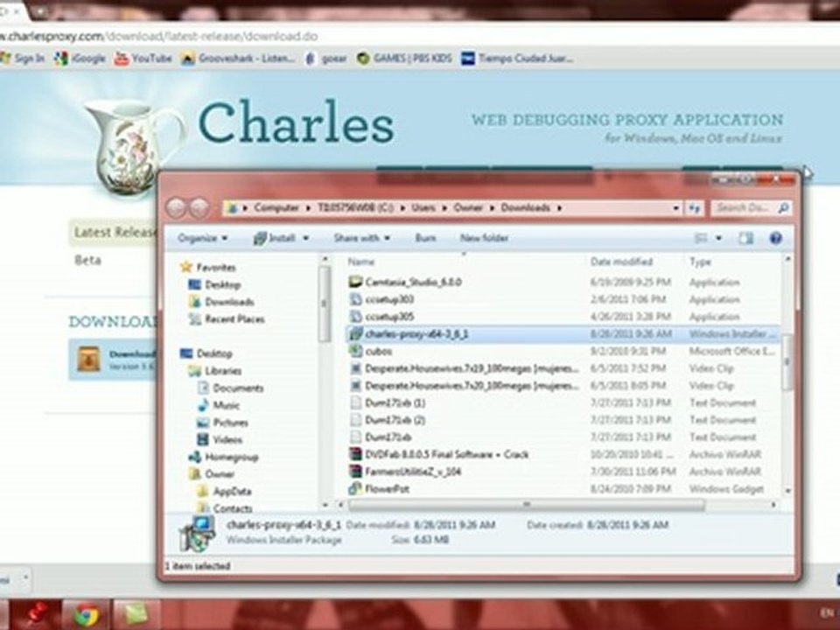
Task: Open the goear bookmark in Chrome
Action: pos(325,59)
